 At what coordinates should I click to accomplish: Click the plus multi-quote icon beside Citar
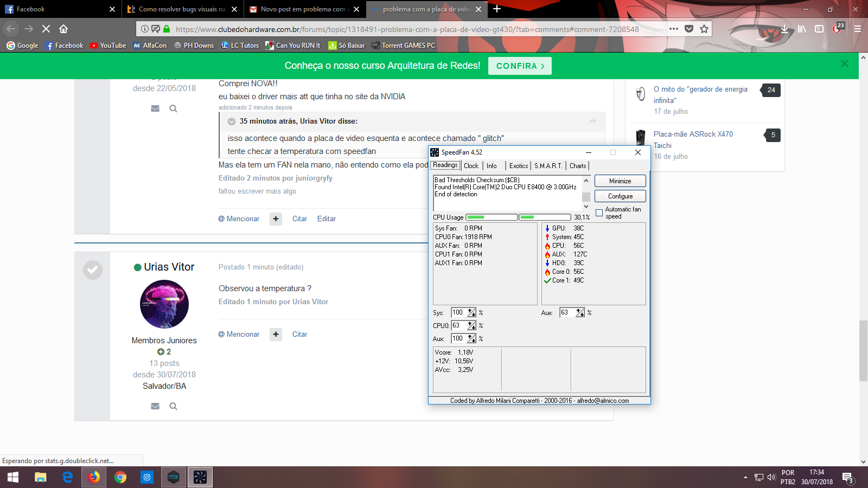pyautogui.click(x=276, y=334)
